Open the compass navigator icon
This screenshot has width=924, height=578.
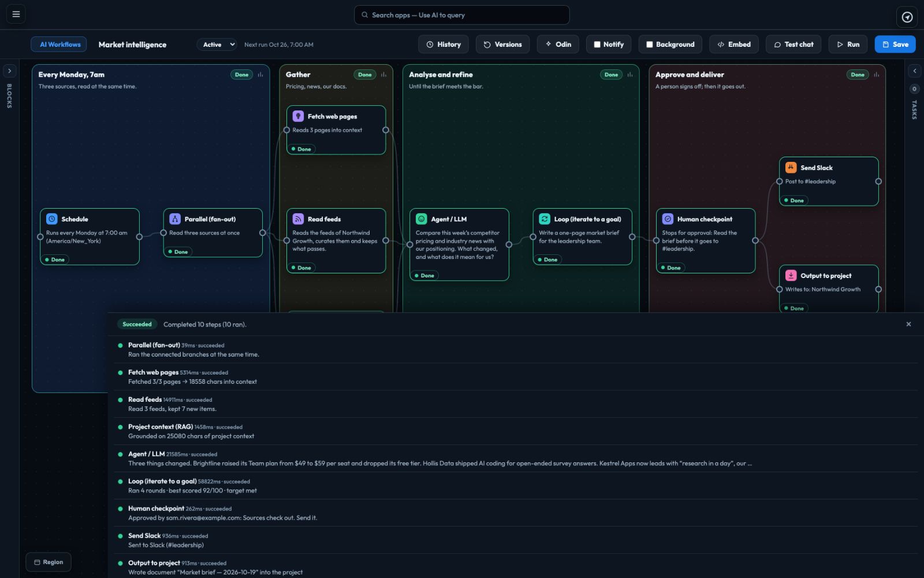click(x=907, y=17)
